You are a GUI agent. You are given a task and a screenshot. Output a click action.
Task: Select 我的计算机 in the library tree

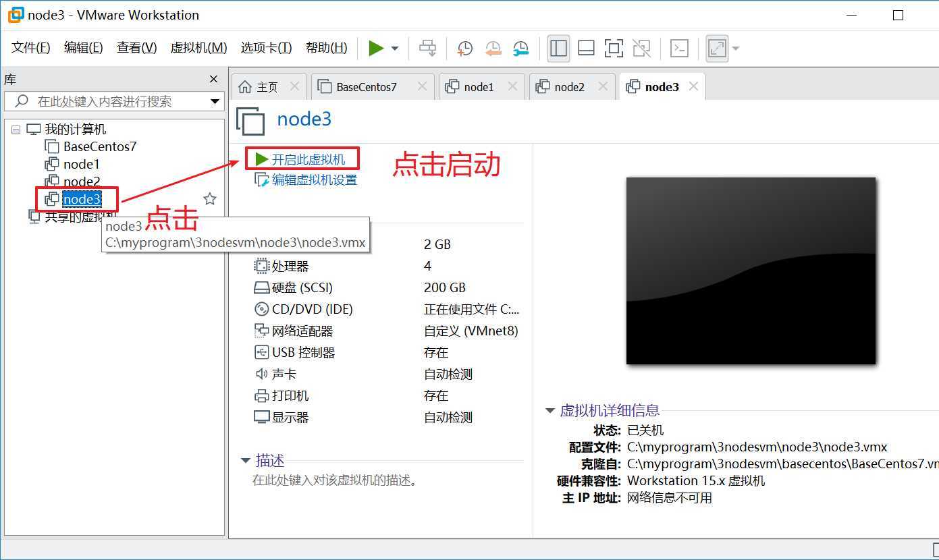point(75,129)
